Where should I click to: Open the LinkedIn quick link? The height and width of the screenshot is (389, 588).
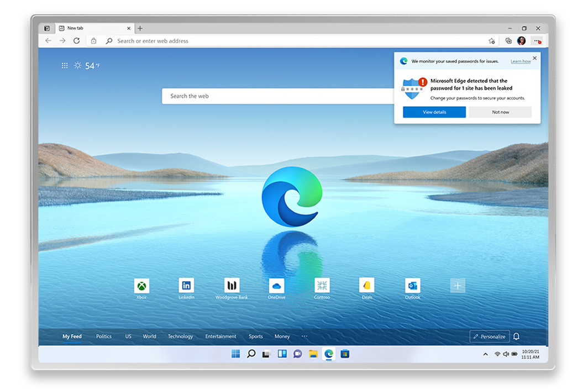coord(186,289)
